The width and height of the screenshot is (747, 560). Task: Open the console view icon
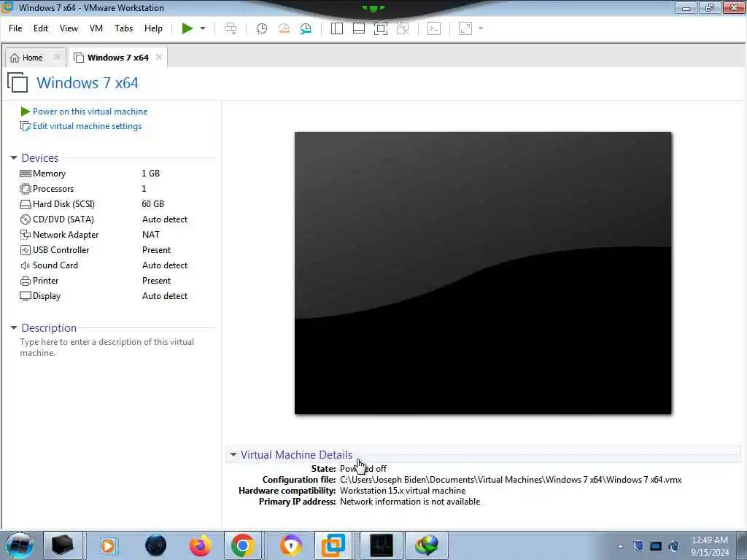[434, 28]
